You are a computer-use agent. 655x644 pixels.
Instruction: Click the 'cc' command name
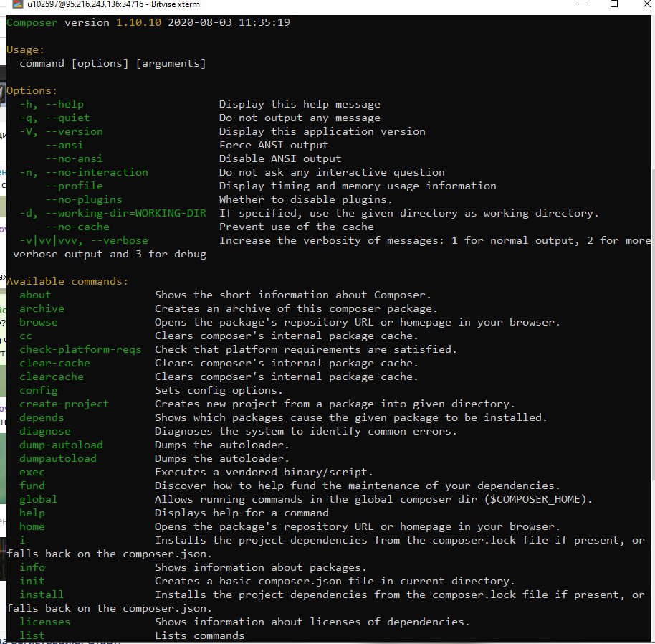click(26, 336)
